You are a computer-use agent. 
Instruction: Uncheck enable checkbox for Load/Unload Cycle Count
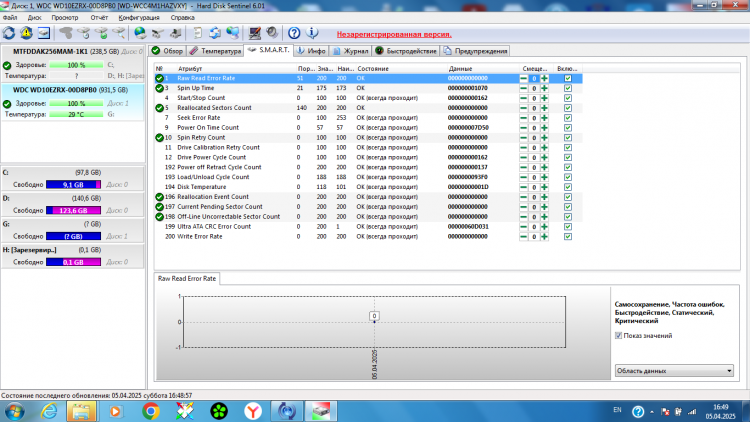click(568, 178)
